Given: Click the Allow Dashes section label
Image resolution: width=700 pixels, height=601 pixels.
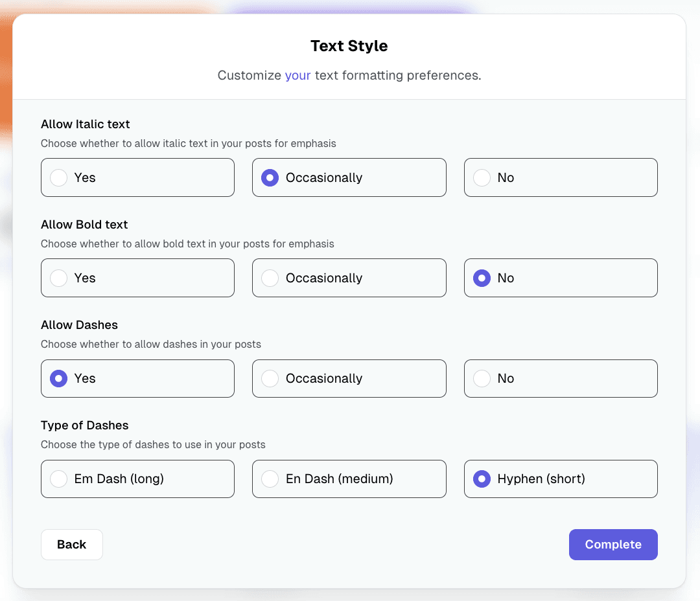Looking at the screenshot, I should point(79,324).
